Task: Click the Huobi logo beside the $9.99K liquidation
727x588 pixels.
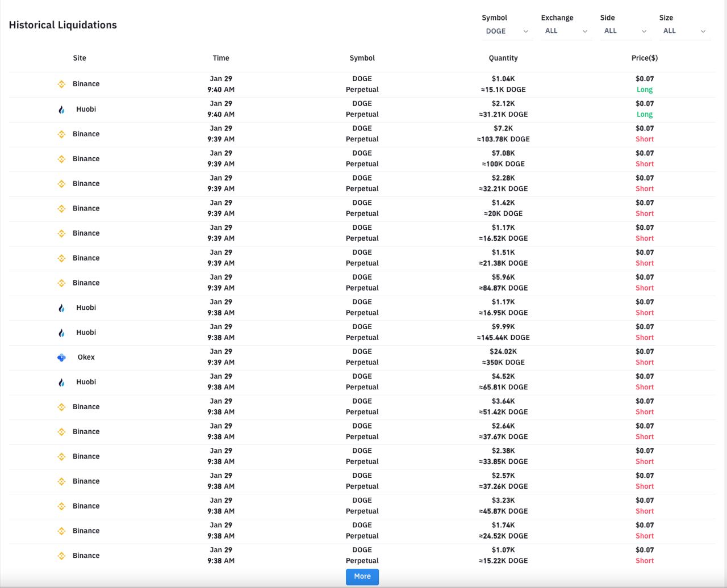Action: 61,333
